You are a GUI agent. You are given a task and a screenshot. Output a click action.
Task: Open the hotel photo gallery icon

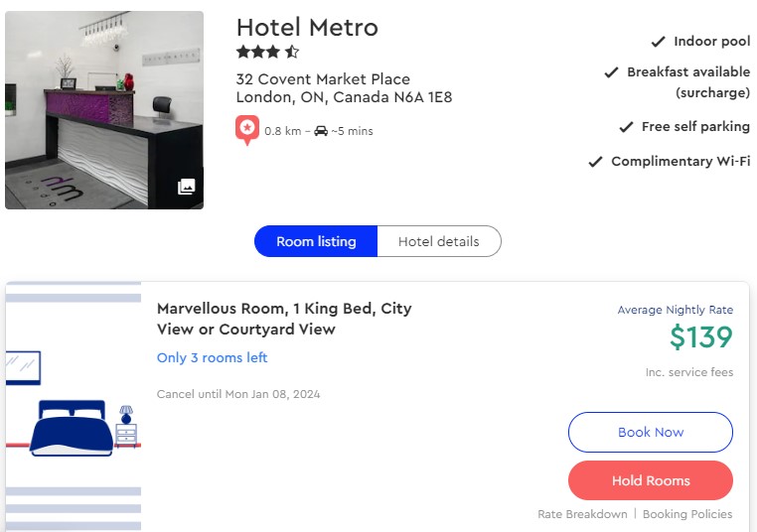tap(186, 187)
